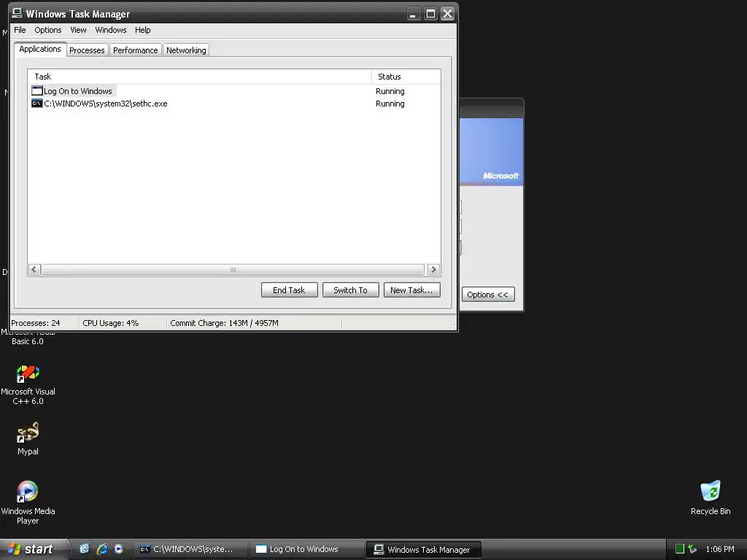Open the Help menu

click(142, 30)
